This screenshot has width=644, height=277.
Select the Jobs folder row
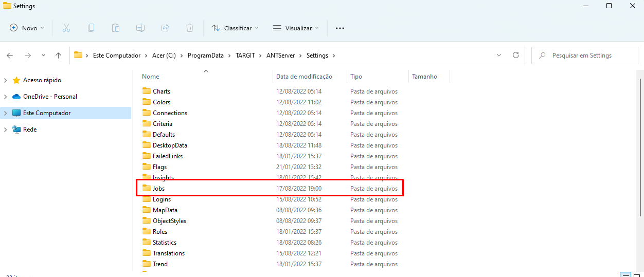click(x=270, y=189)
